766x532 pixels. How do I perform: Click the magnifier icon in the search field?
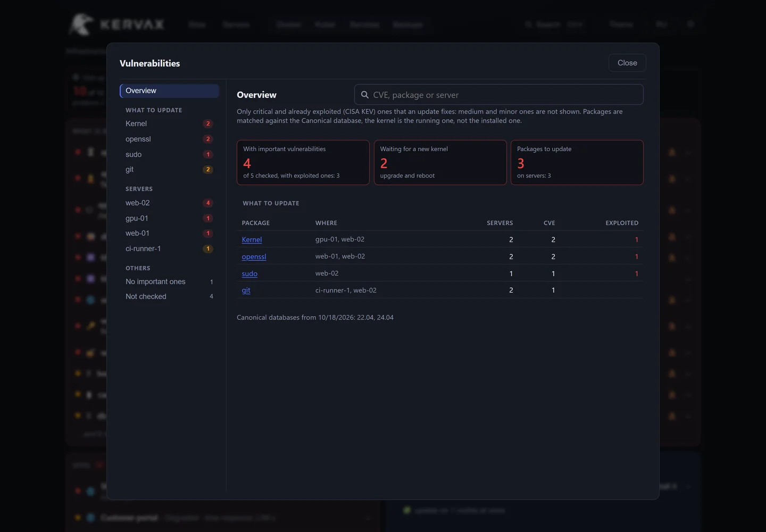[x=365, y=95]
